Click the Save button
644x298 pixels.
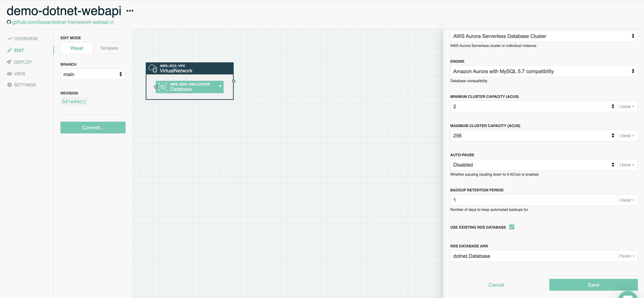click(593, 285)
